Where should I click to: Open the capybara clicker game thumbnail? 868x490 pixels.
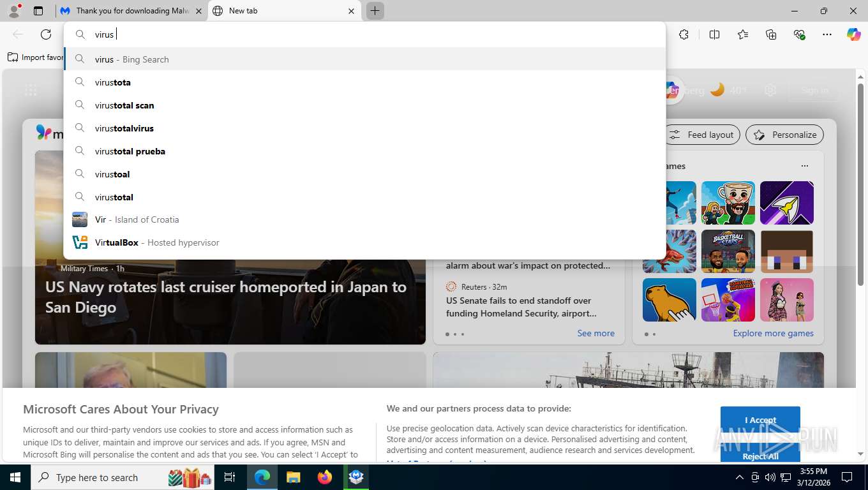point(670,300)
